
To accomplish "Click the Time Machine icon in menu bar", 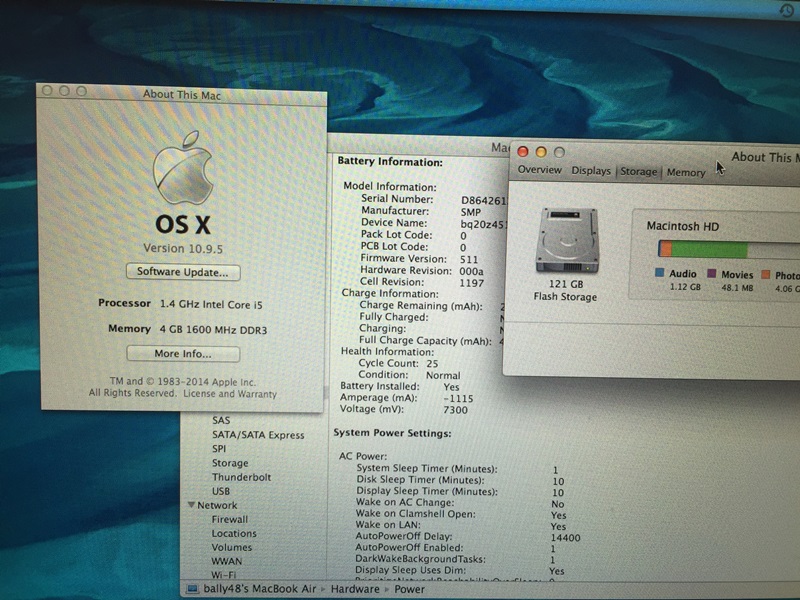I will [x=786, y=9].
